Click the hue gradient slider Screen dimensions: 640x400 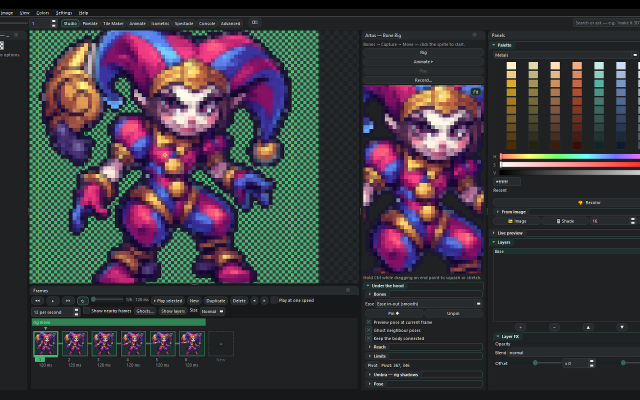pyautogui.click(x=570, y=157)
